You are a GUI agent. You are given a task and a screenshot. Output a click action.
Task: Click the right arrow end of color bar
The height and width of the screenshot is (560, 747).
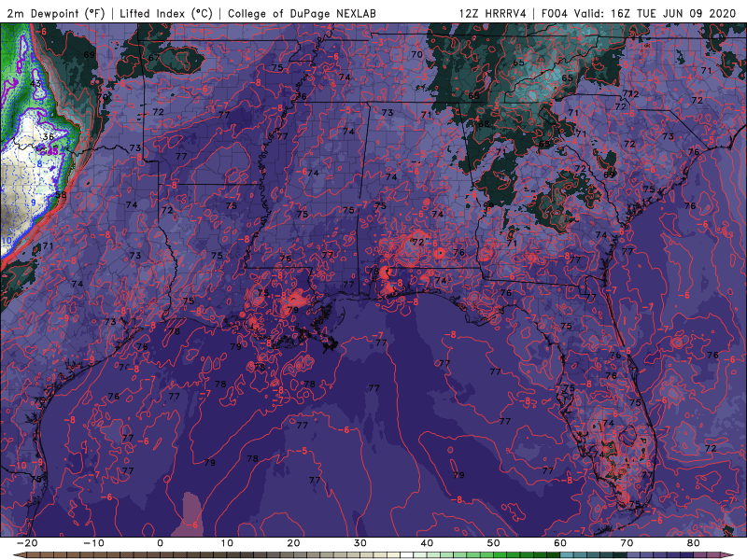[x=727, y=554]
